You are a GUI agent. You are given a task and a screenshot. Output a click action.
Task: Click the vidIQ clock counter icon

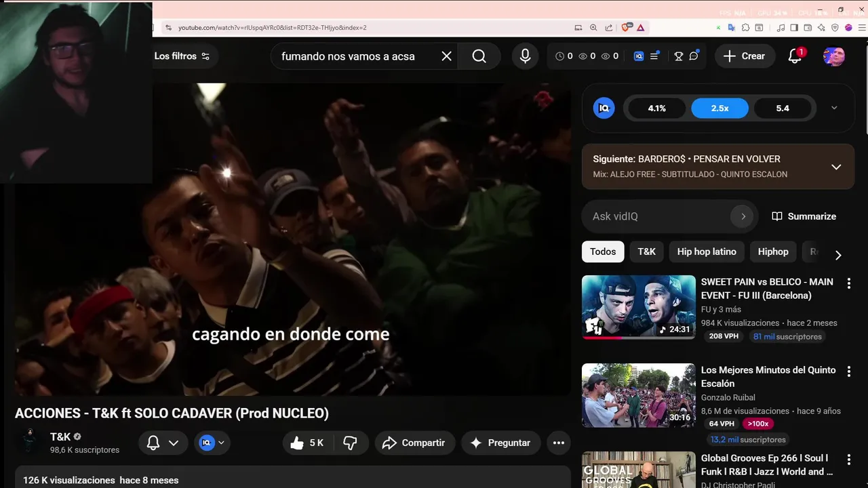(x=559, y=56)
